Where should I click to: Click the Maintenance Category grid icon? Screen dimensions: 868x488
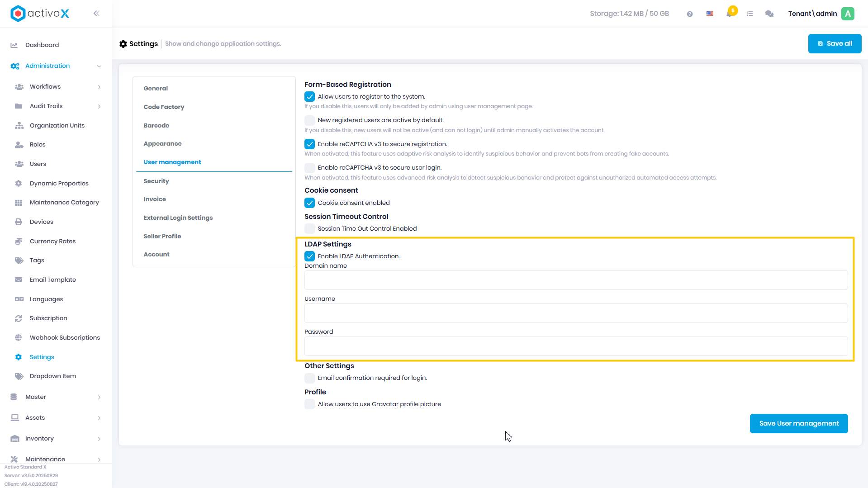pyautogui.click(x=19, y=203)
